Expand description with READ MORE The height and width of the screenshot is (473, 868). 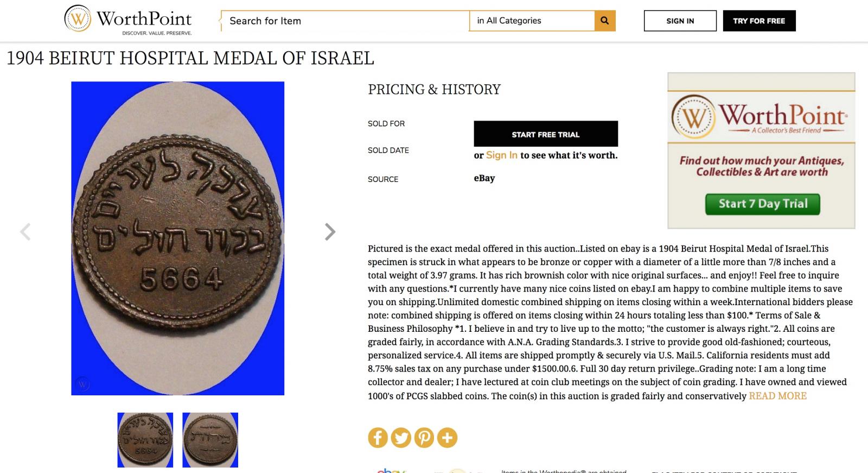[777, 396]
